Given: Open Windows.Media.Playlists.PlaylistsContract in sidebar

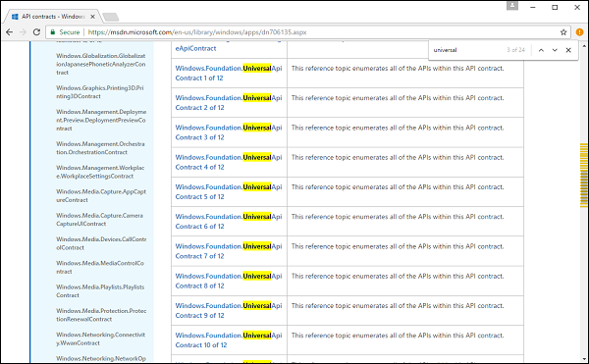Looking at the screenshot, I should pos(100,291).
